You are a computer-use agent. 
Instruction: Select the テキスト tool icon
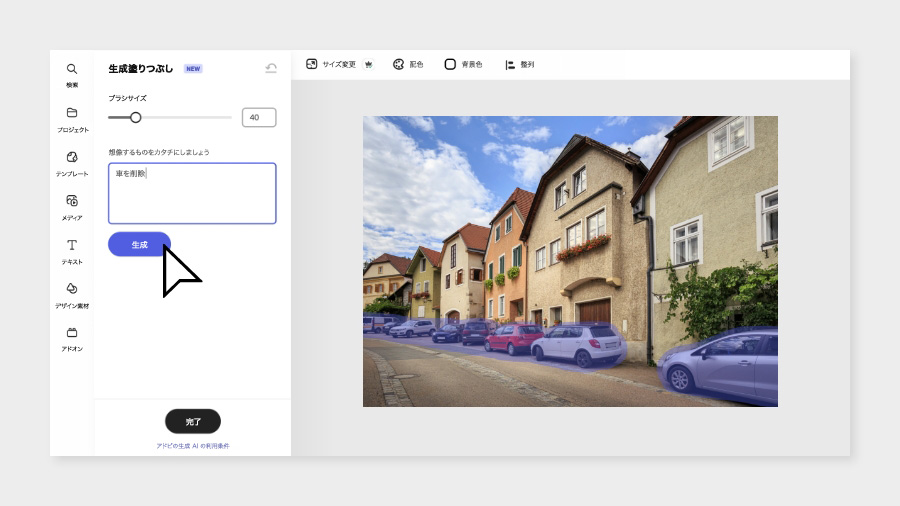click(x=72, y=245)
